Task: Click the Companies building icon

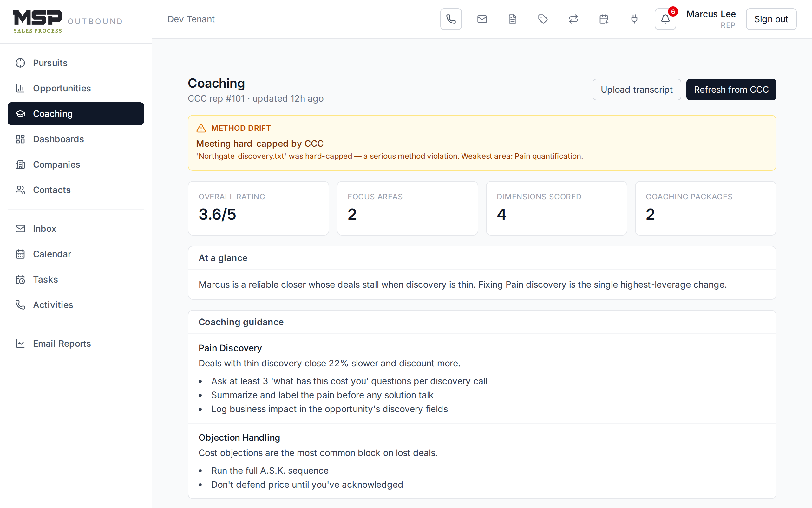Action: (21, 165)
